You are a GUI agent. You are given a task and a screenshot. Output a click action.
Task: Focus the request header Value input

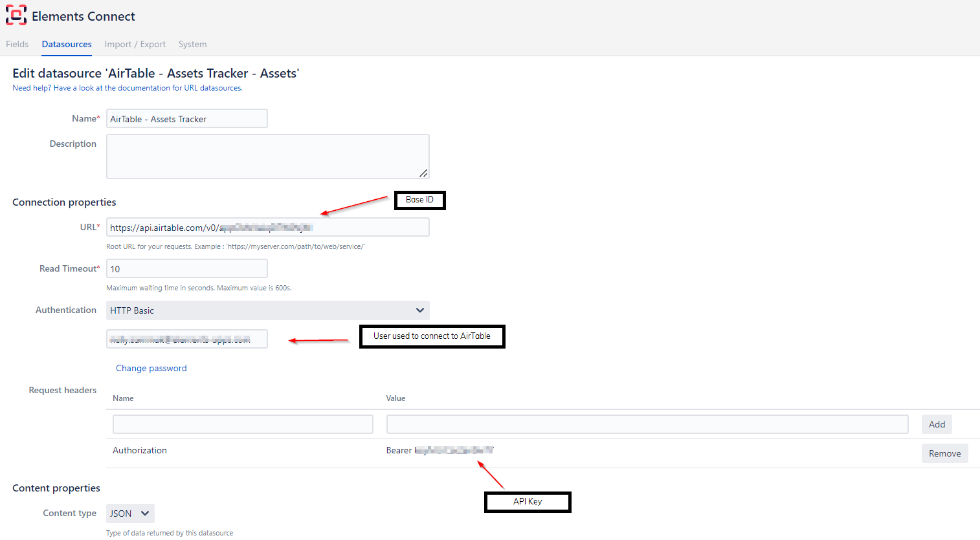647,424
